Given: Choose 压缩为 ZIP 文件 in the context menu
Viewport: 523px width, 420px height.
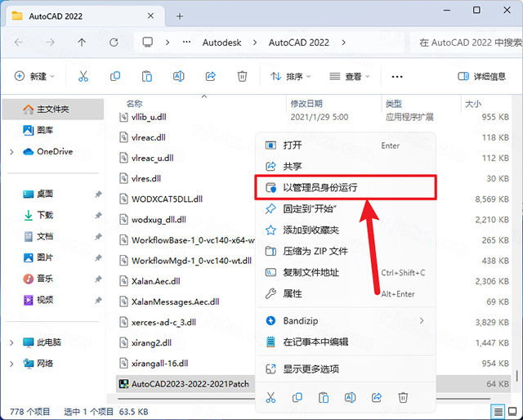Looking at the screenshot, I should click(346, 251).
